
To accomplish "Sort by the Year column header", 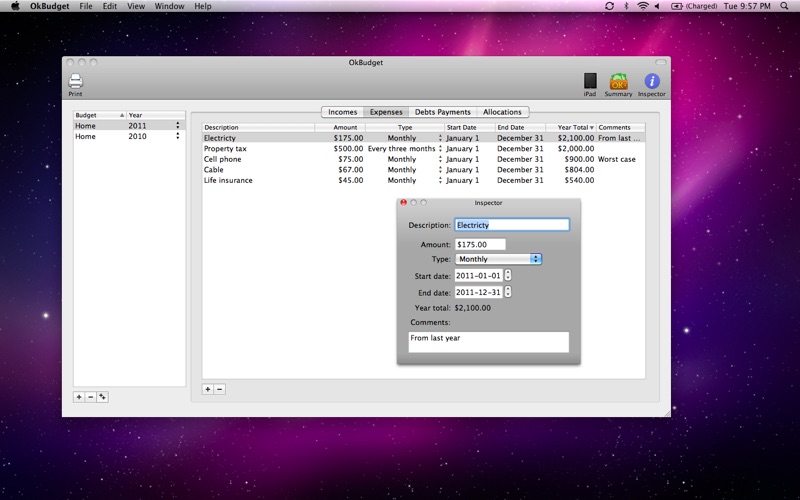I will tap(156, 115).
